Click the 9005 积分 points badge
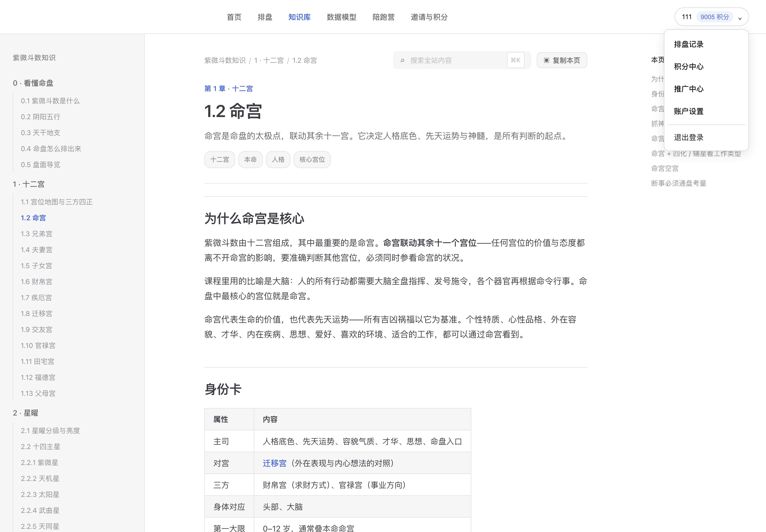 714,17
